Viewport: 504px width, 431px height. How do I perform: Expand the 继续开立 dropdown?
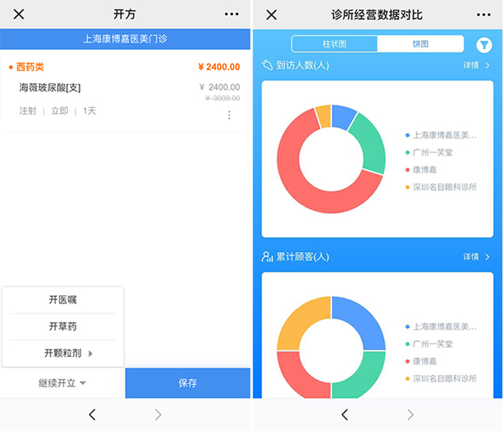pos(62,383)
